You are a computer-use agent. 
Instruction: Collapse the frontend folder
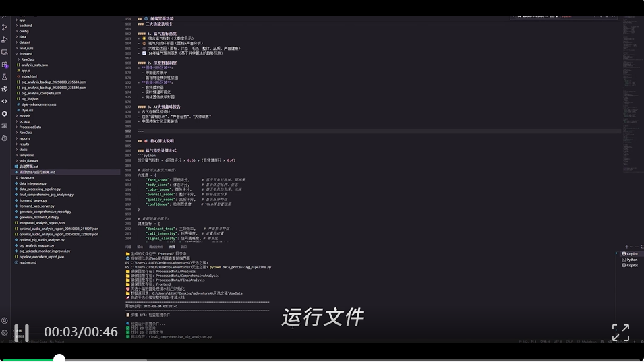tap(26, 54)
